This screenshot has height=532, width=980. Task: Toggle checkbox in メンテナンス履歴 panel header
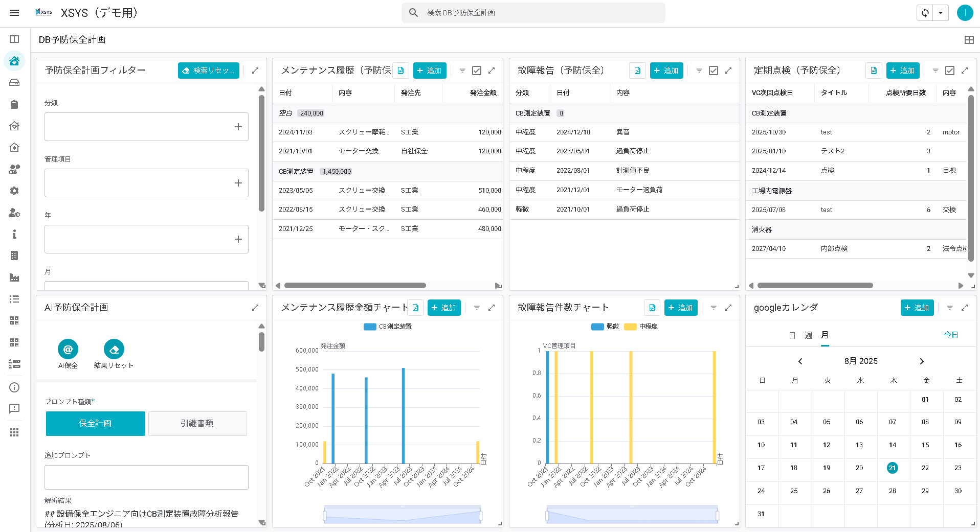click(477, 71)
